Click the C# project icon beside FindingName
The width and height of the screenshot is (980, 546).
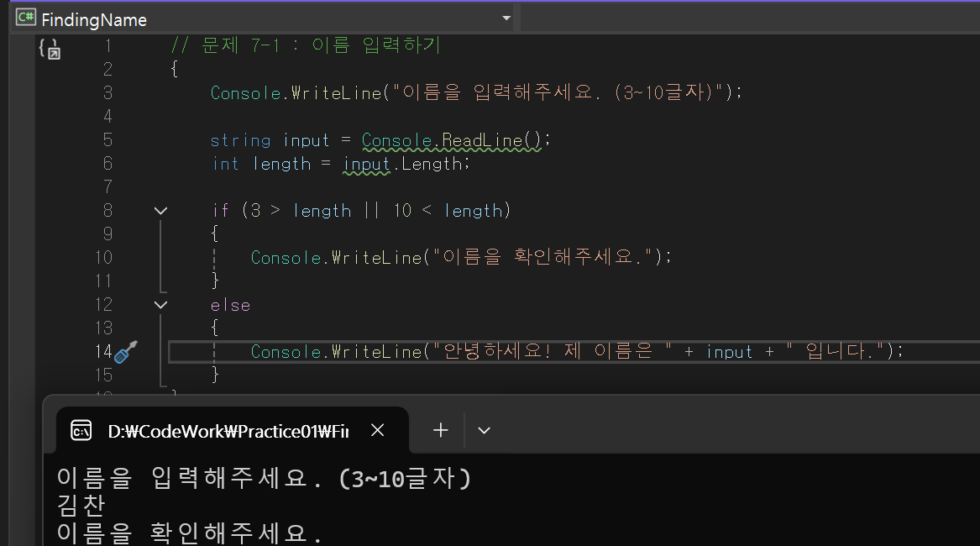[26, 17]
